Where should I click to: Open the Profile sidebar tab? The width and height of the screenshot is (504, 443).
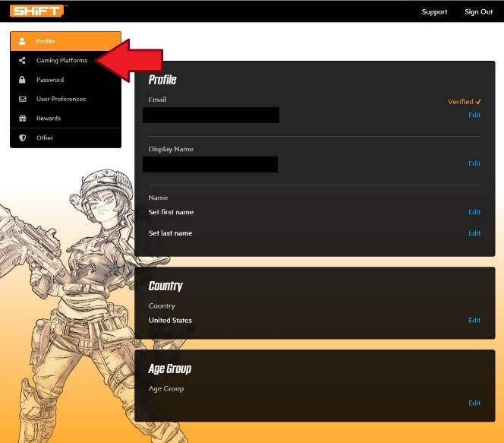(65, 41)
